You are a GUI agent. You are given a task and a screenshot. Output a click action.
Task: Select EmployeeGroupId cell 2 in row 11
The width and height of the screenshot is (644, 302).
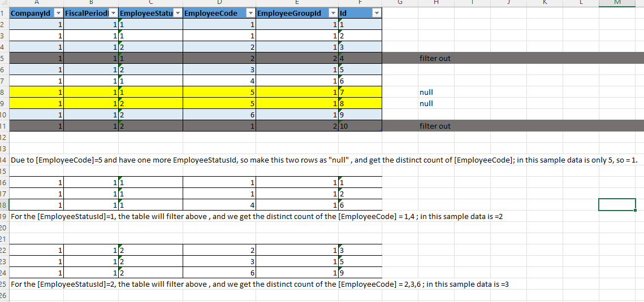pos(297,126)
